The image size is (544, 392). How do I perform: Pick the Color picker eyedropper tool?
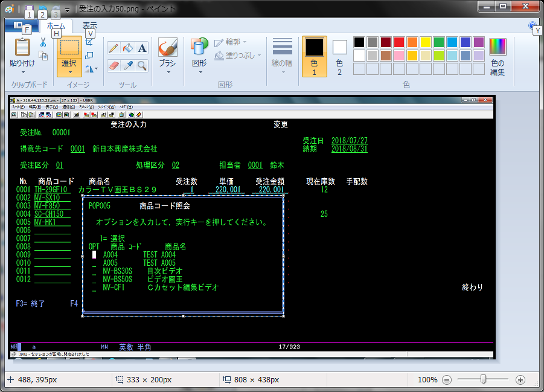(127, 65)
